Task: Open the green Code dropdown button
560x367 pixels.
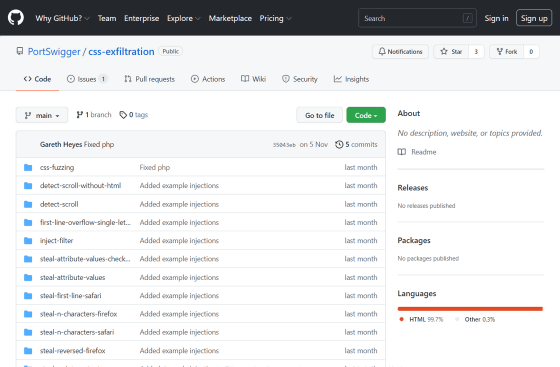Action: (x=366, y=115)
